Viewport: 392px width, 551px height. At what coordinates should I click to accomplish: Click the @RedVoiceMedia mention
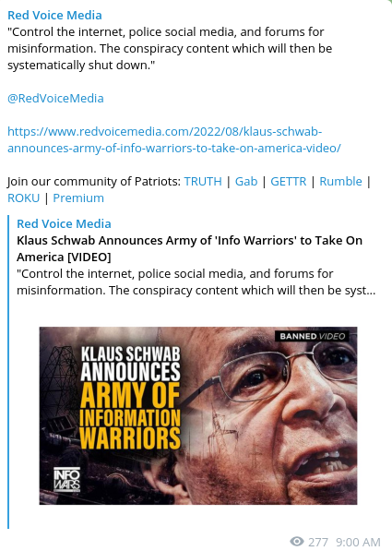pos(55,99)
